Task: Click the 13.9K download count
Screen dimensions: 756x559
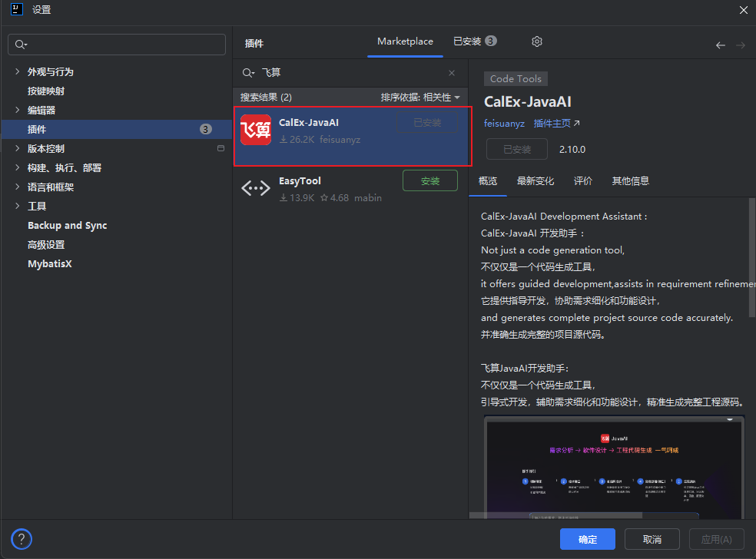Action: [x=297, y=197]
